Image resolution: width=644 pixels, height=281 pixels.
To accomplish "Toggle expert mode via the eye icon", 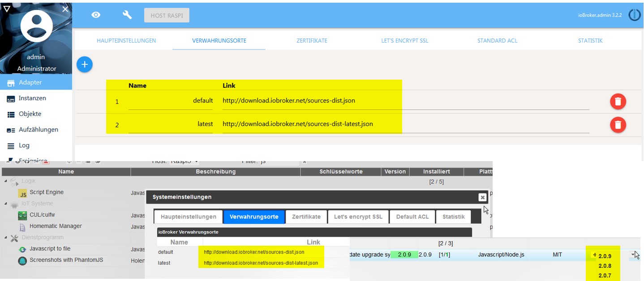I will pos(96,15).
